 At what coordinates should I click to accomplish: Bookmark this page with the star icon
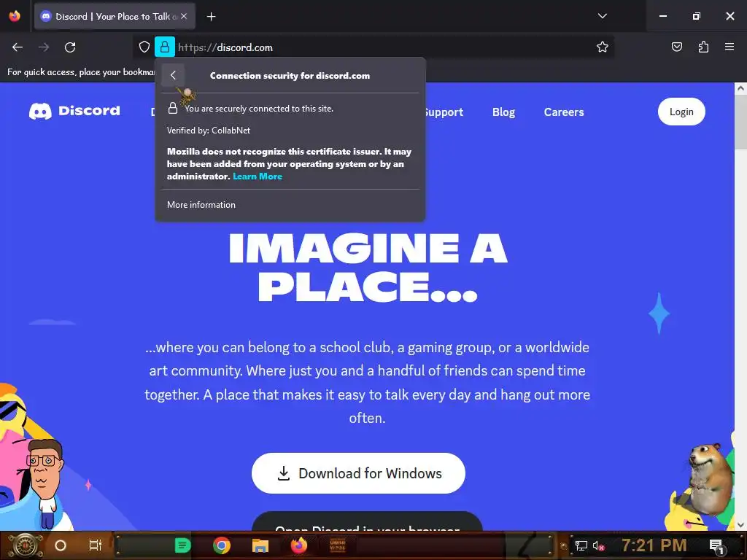602,47
